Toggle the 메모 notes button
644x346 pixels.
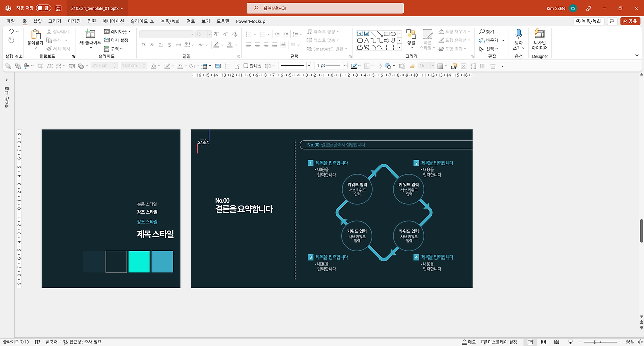(469, 342)
